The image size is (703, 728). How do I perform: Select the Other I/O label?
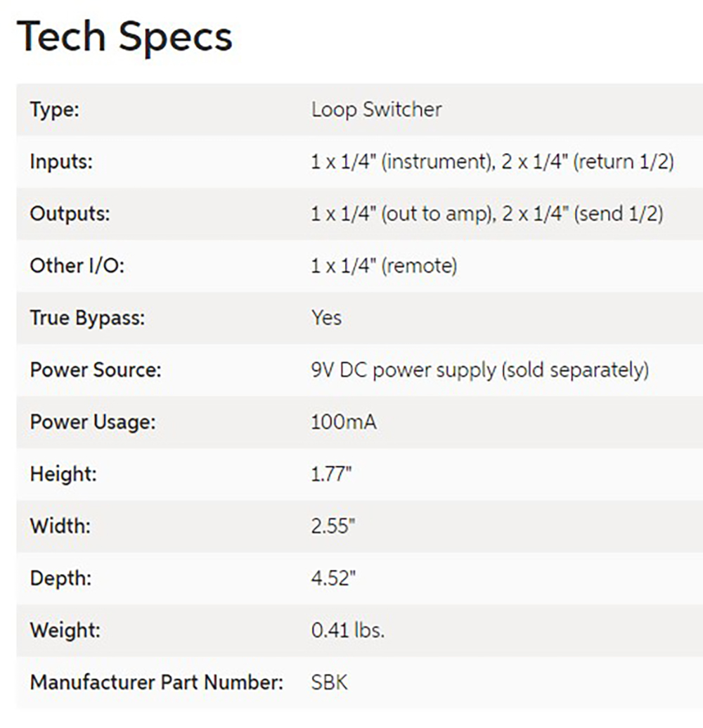coord(77,266)
